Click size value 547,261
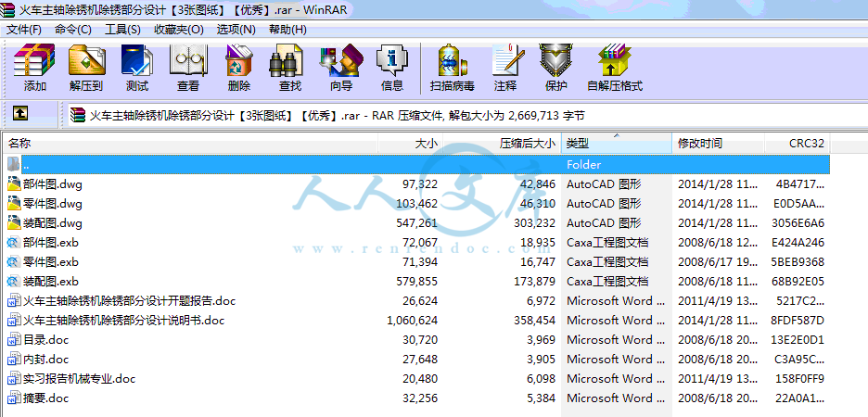Viewport: 868px width, 417px height. tap(416, 223)
